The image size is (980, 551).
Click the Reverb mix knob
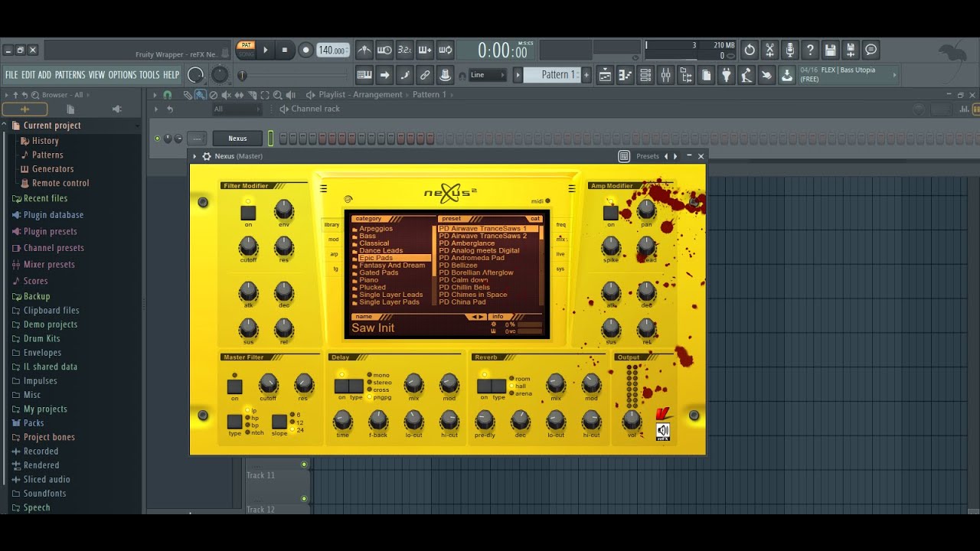[x=556, y=383]
